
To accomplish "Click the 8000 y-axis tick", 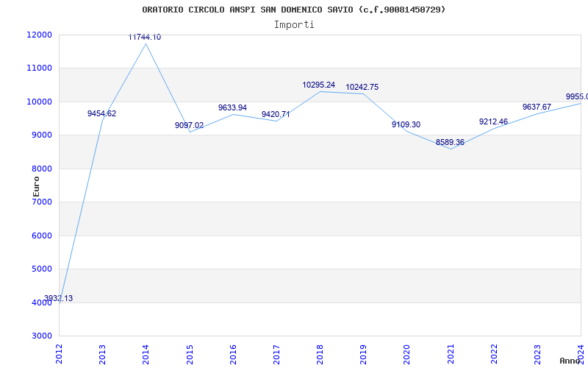I will (42, 169).
